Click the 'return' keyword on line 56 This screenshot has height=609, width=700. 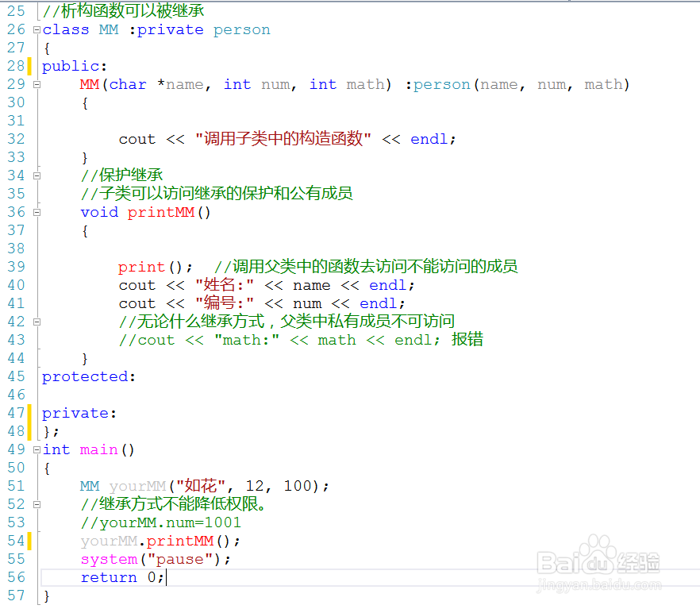coord(109,578)
